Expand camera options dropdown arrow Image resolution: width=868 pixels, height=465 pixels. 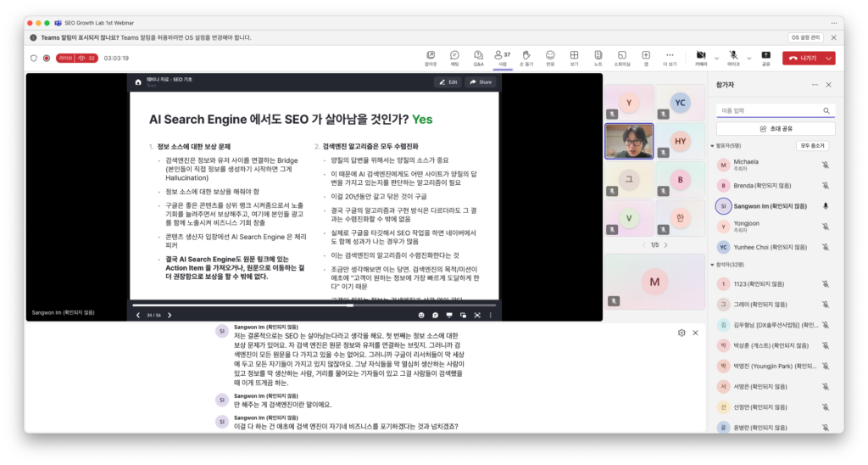716,59
